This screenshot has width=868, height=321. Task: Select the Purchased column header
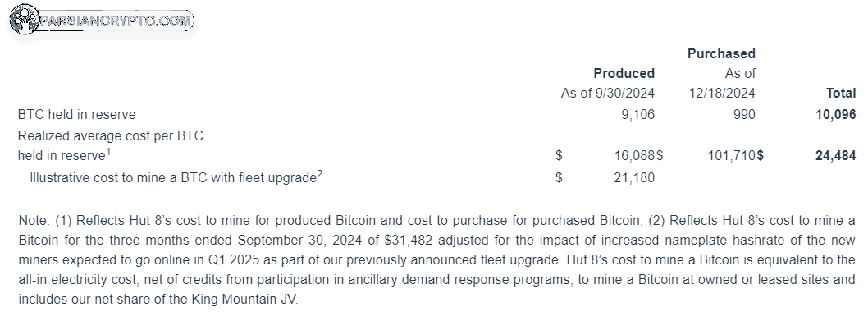pos(721,53)
